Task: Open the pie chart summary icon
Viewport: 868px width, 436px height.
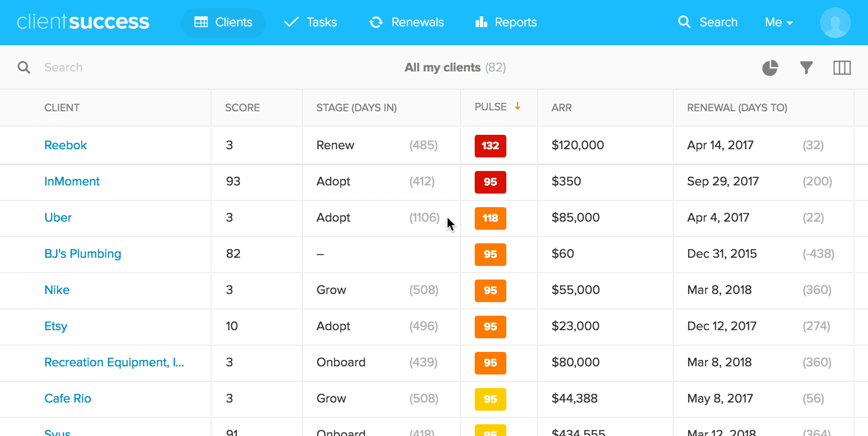Action: [770, 68]
